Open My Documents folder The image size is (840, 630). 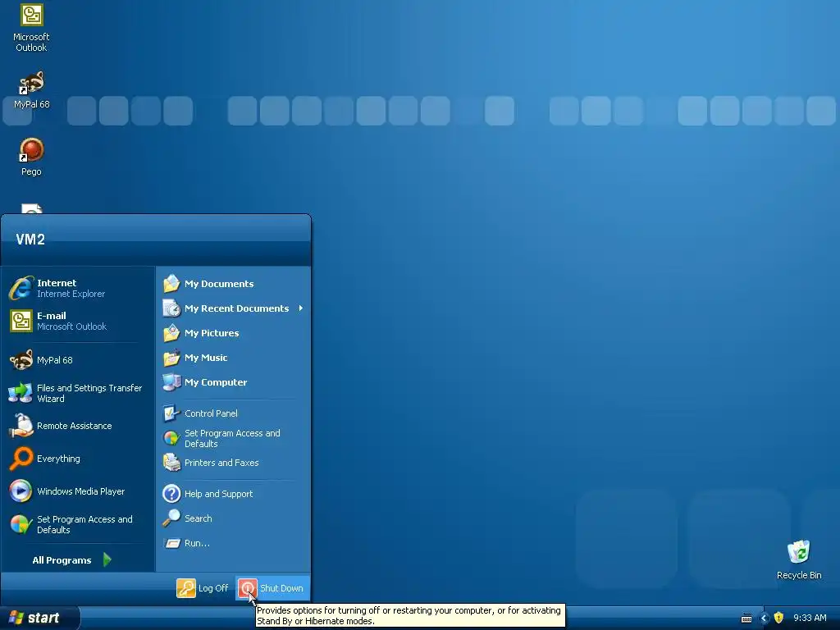(233, 283)
